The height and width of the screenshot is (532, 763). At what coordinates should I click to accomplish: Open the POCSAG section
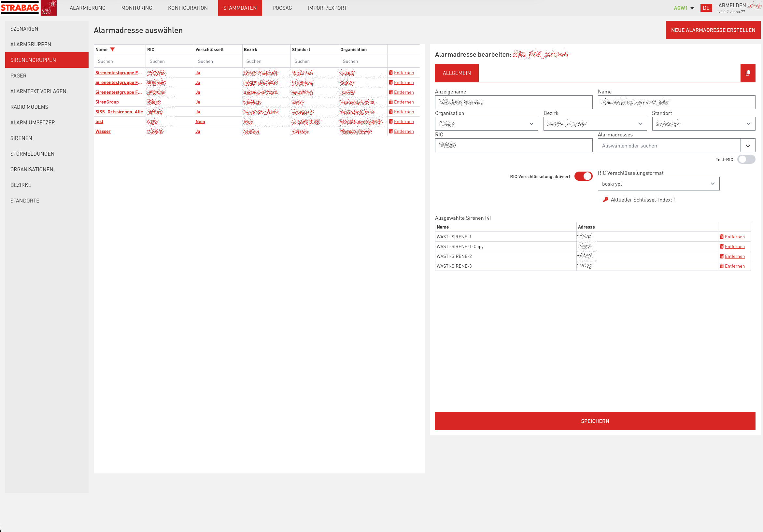click(x=282, y=7)
